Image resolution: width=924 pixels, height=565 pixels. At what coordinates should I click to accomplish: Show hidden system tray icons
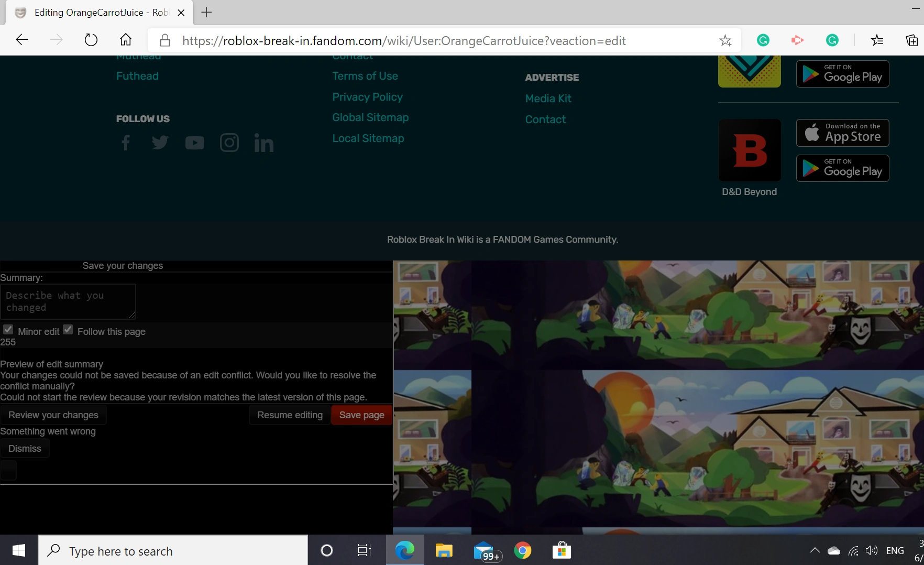pyautogui.click(x=815, y=550)
